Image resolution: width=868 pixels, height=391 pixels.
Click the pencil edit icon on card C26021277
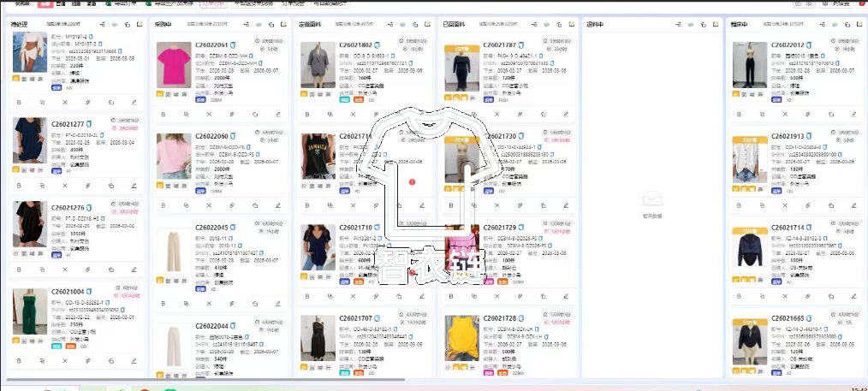click(x=134, y=185)
